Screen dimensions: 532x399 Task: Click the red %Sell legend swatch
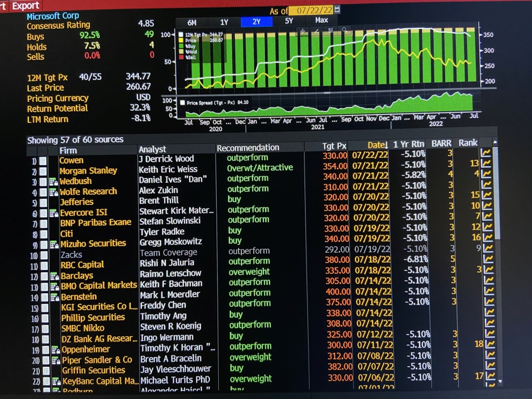click(x=181, y=57)
